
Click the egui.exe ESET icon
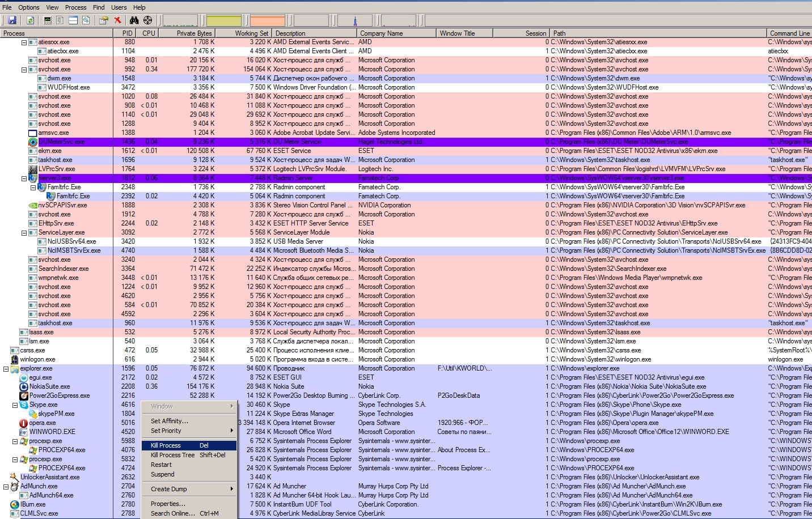(x=24, y=377)
